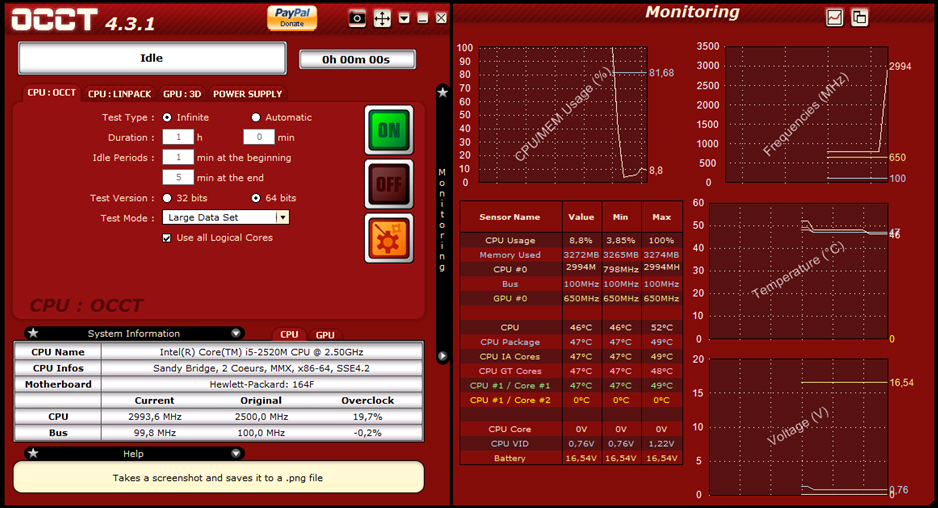
Task: Click 2993,6 MHz current CPU value
Action: click(x=154, y=417)
